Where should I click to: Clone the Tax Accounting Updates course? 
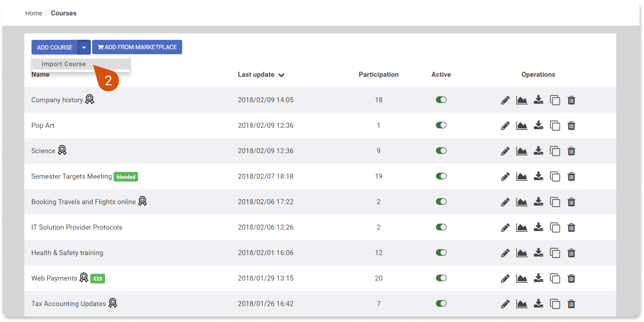pyautogui.click(x=555, y=304)
